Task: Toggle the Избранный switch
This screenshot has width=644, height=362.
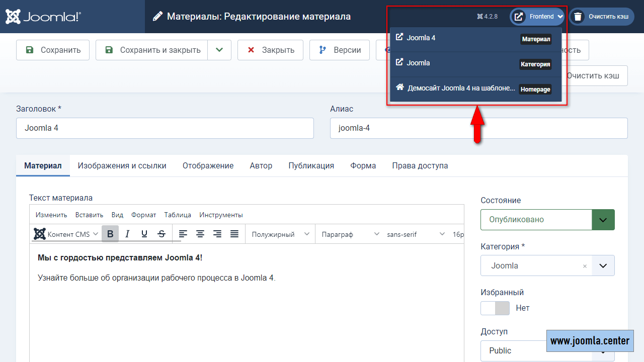Action: [495, 308]
